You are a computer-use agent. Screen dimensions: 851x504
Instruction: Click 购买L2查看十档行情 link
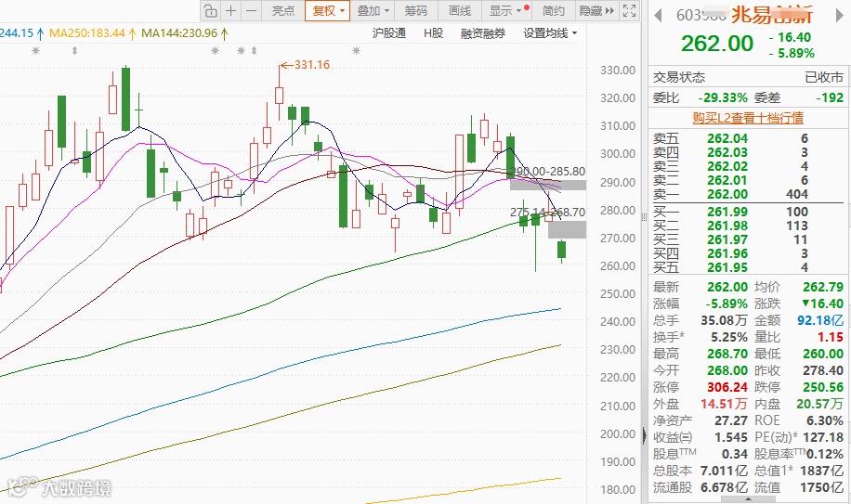pyautogui.click(x=748, y=118)
